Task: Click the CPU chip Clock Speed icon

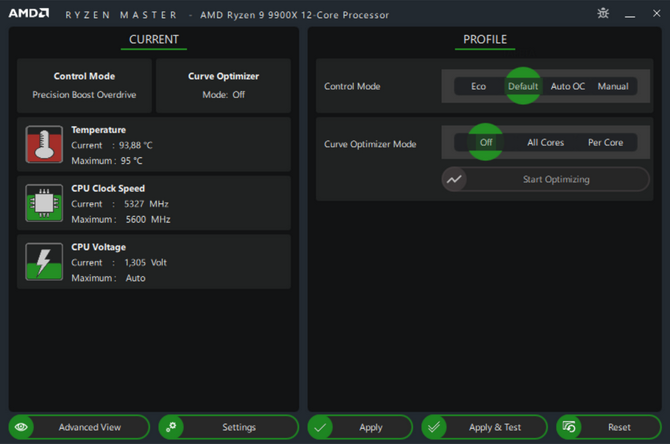Action: [x=44, y=203]
